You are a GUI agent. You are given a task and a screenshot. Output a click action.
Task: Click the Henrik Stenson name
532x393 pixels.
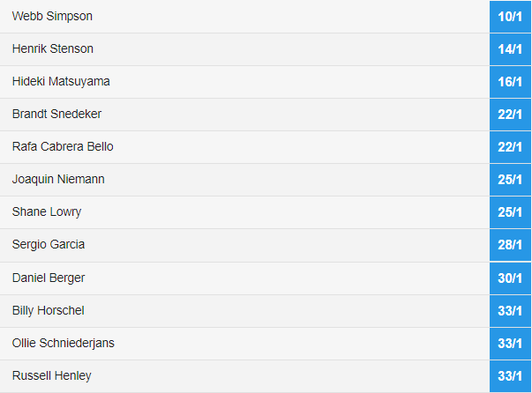pos(53,48)
